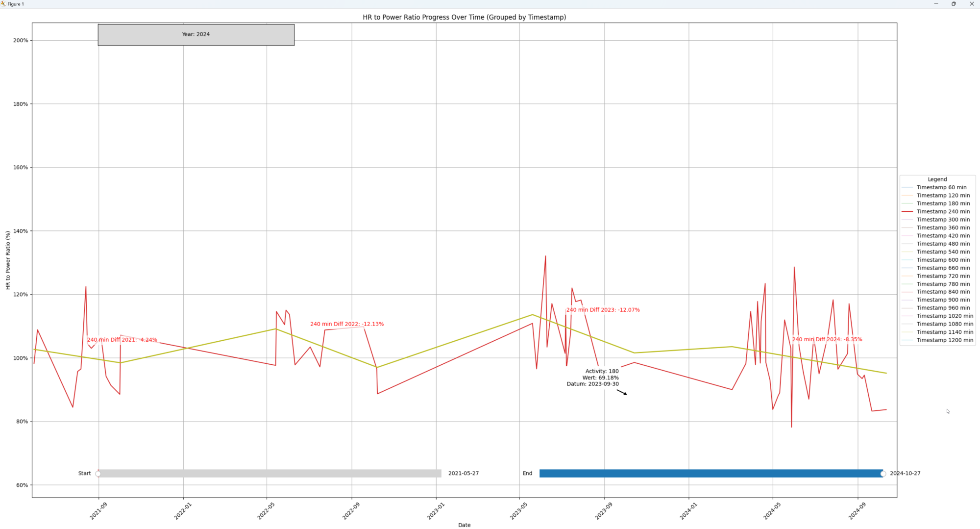Toggle Timestamp 840 min legend entry
The width and height of the screenshot is (980, 529).
[935, 292]
